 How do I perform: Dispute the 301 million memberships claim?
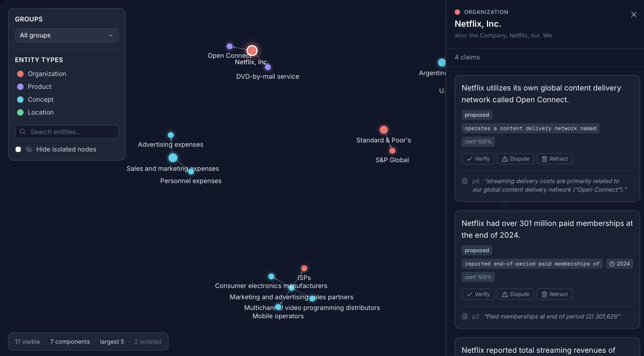pyautogui.click(x=515, y=294)
